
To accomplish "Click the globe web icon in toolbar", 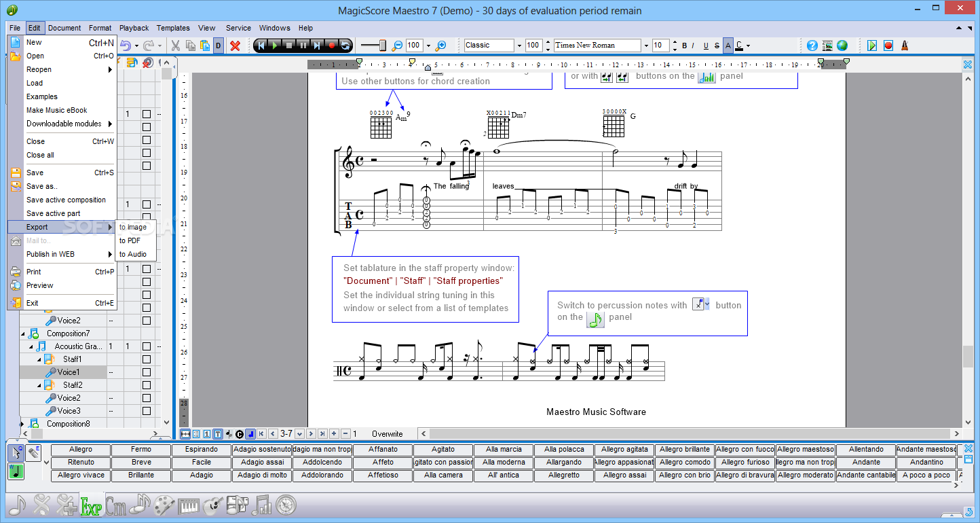I will coord(842,46).
